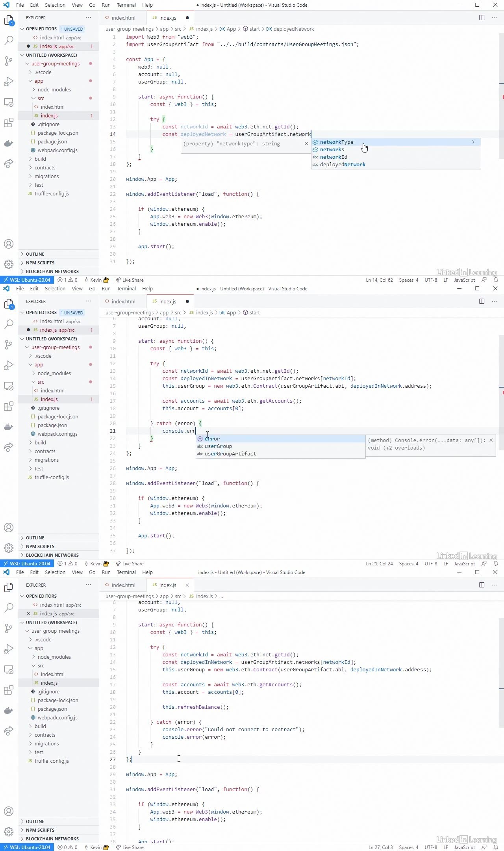This screenshot has height=851, width=504.
Task: Open Source Control in the middle window
Action: [9, 344]
